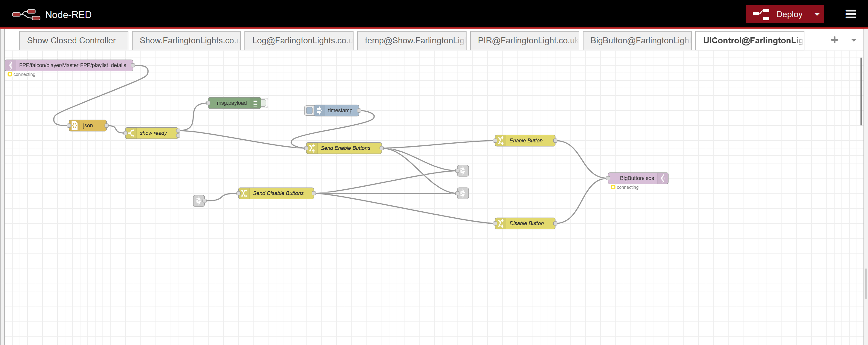Click the + button to add a new flow
Screen dimensions: 868x345
[x=834, y=40]
